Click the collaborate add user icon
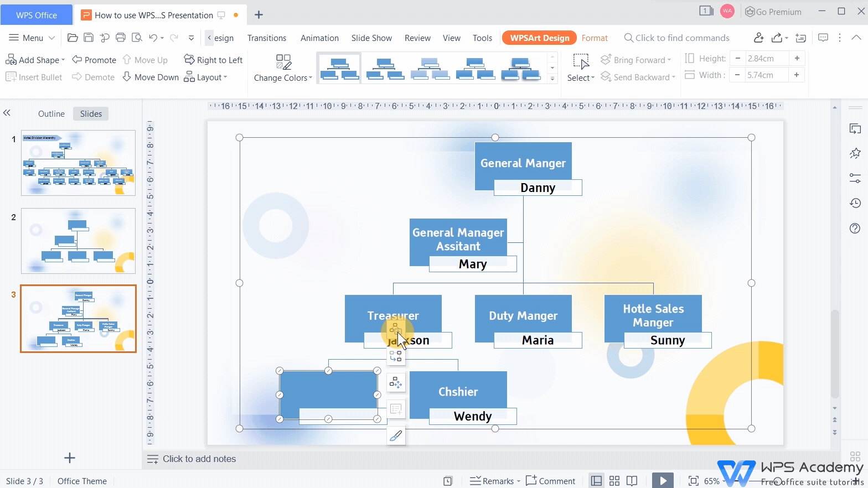Viewport: 868px width, 488px height. point(758,38)
